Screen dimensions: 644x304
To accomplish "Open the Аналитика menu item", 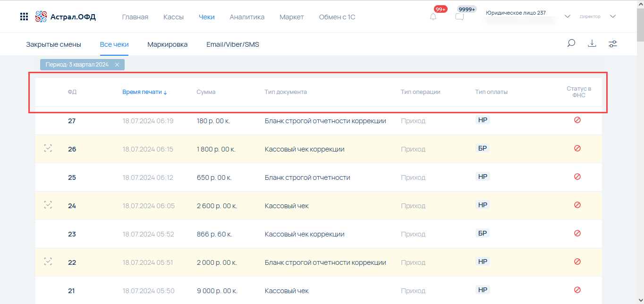I will [x=247, y=17].
